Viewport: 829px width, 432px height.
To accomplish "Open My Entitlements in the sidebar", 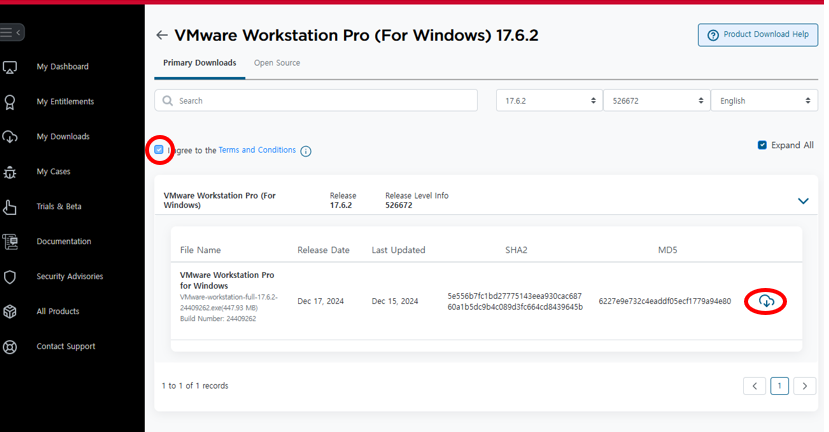I will 65,102.
